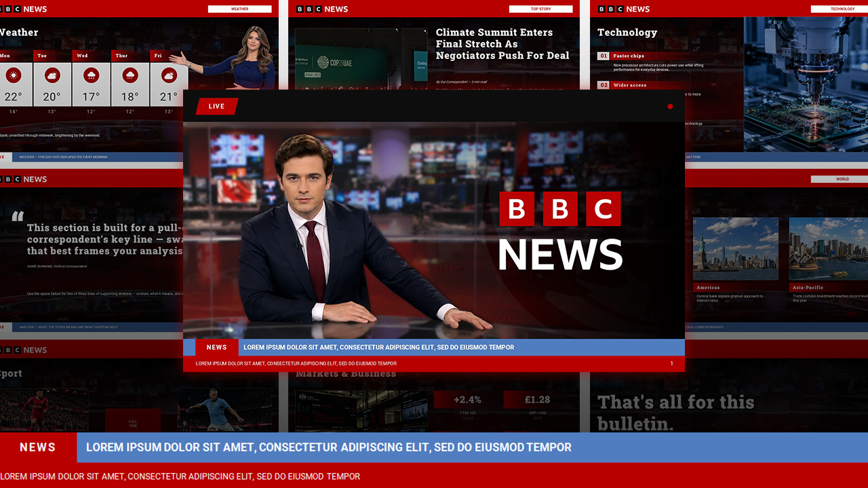Click the red LIVE badge on the main panel

(217, 106)
